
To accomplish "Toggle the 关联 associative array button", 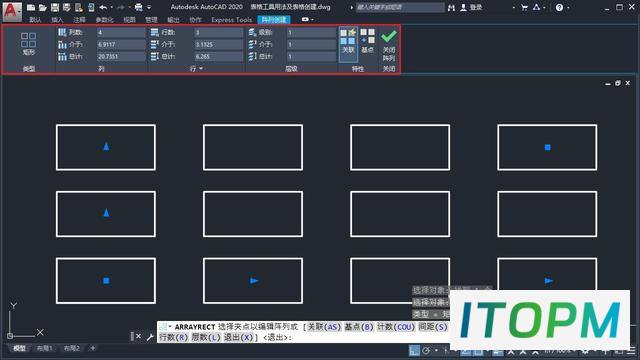I will (348, 41).
